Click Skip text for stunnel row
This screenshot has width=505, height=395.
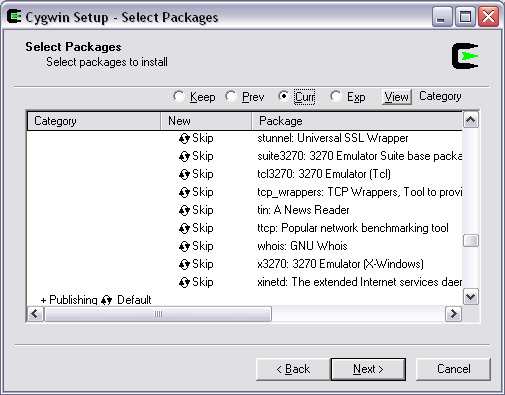click(203, 138)
